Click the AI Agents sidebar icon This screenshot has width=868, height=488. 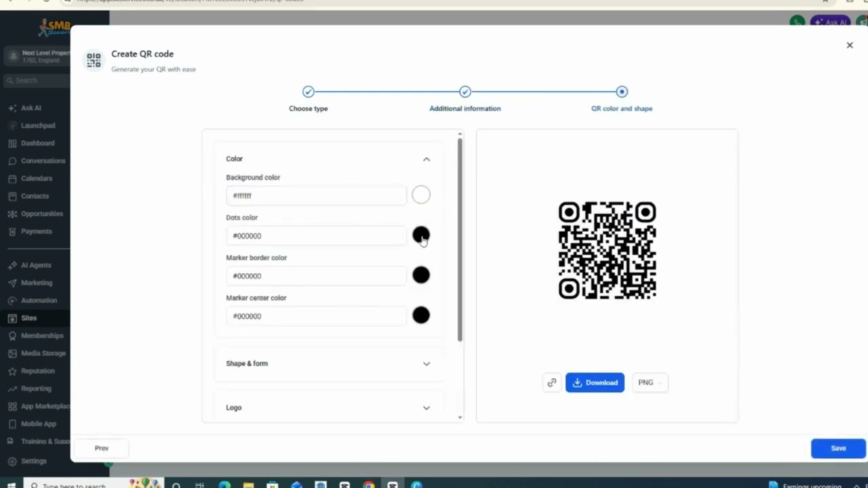pyautogui.click(x=12, y=265)
